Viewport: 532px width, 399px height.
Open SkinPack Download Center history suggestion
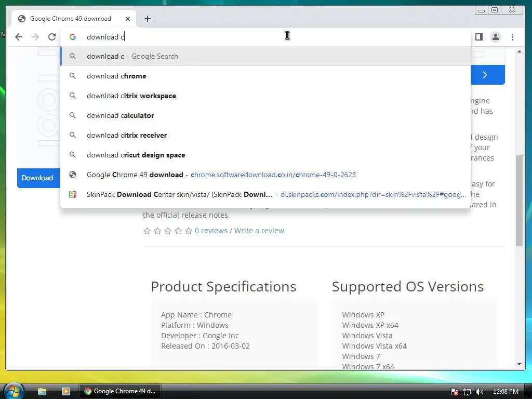click(265, 194)
